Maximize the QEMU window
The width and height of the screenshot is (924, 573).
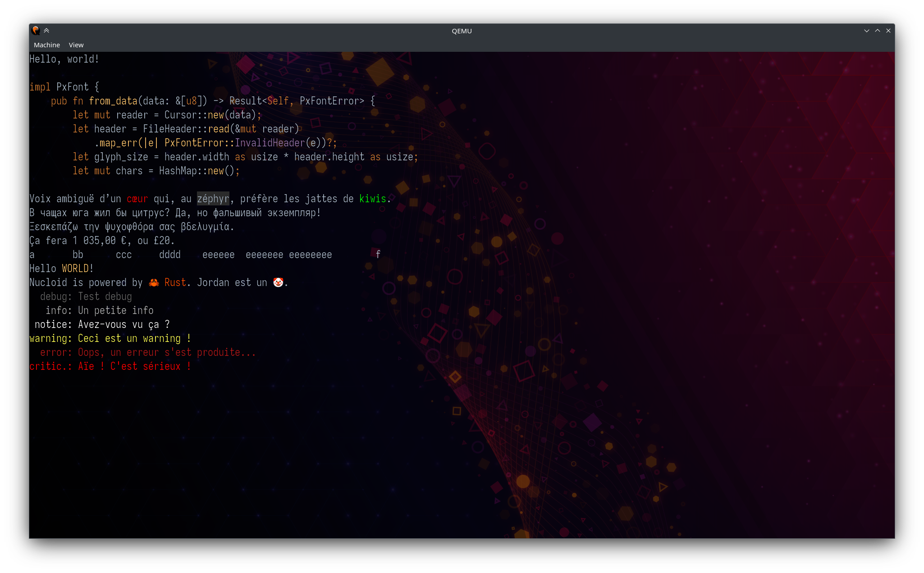(x=878, y=31)
